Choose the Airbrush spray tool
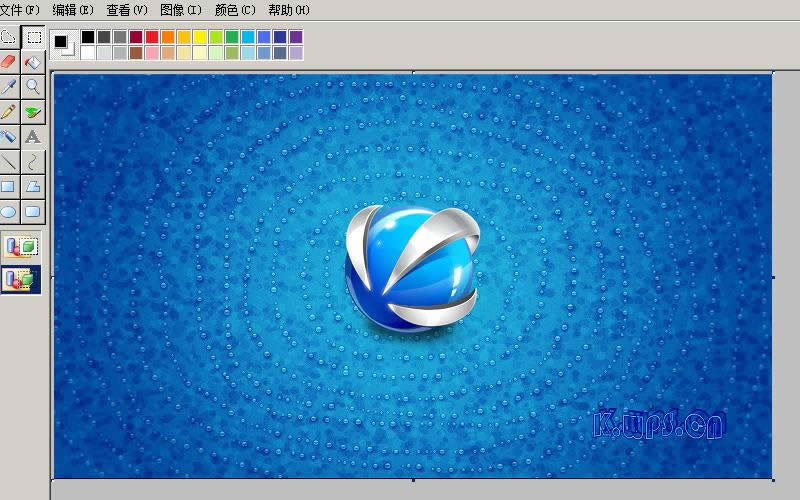 9,137
